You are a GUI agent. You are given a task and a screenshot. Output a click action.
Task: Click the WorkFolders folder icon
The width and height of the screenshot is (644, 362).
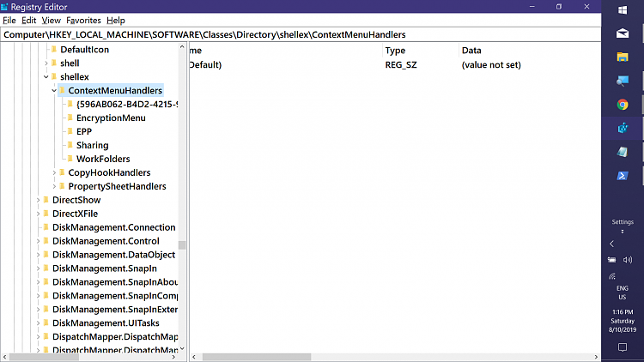click(70, 159)
